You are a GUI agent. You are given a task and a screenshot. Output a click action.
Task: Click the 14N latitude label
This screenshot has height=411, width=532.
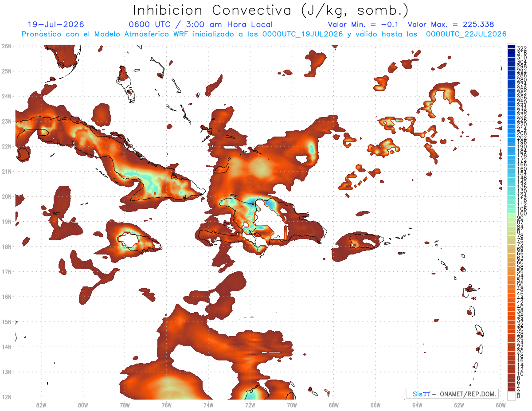tap(6, 347)
